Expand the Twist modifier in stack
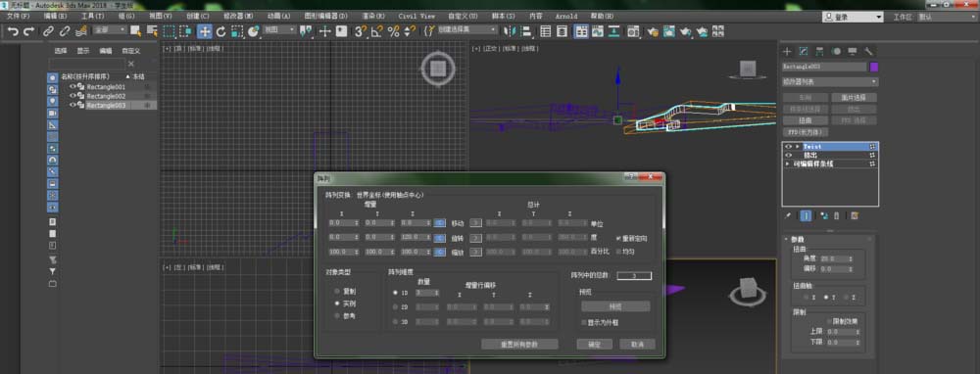Screen dimensions: 980x374 point(798,146)
